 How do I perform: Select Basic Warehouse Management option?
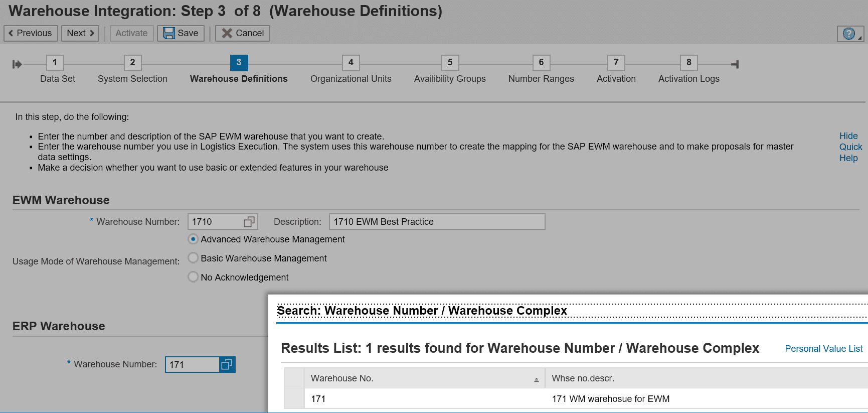(x=193, y=258)
